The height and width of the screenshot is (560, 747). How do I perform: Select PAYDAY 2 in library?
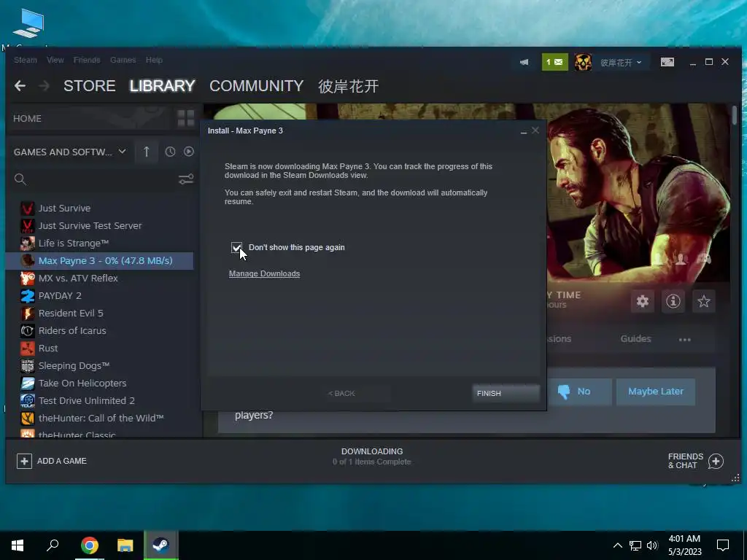click(x=100, y=296)
